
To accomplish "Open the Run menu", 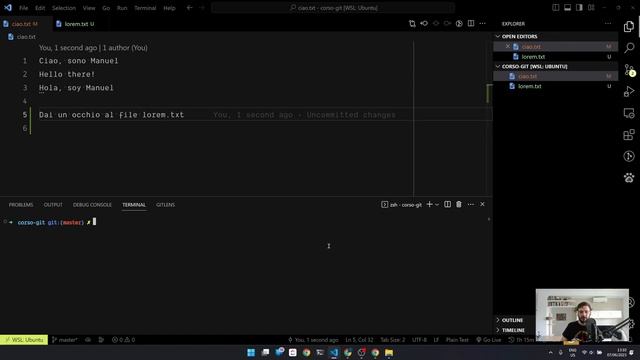I will coord(122,8).
